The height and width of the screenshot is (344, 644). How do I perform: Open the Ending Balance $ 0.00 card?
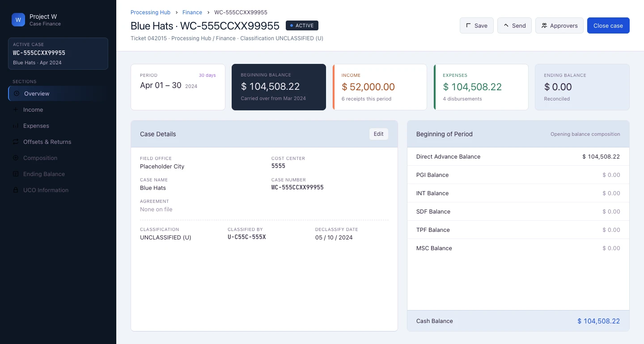(582, 87)
